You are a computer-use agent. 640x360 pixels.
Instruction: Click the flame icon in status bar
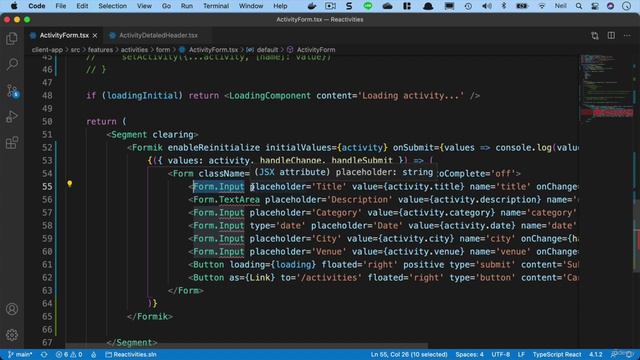[93, 354]
